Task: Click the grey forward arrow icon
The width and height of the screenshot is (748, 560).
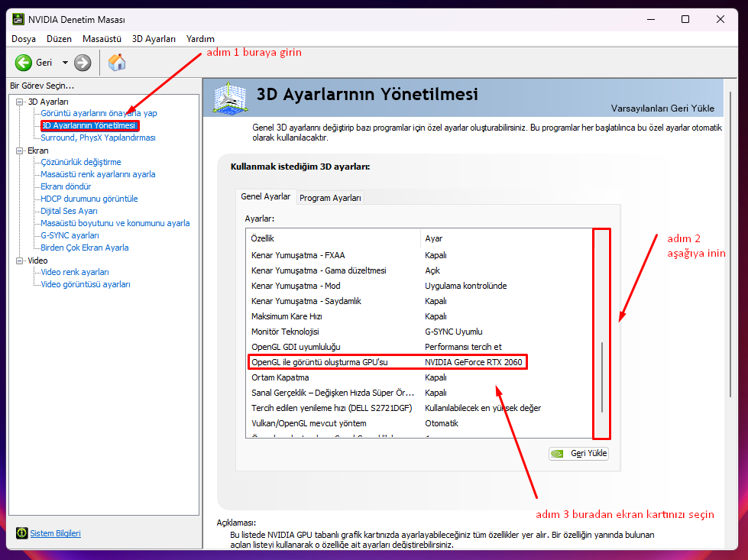Action: click(83, 63)
